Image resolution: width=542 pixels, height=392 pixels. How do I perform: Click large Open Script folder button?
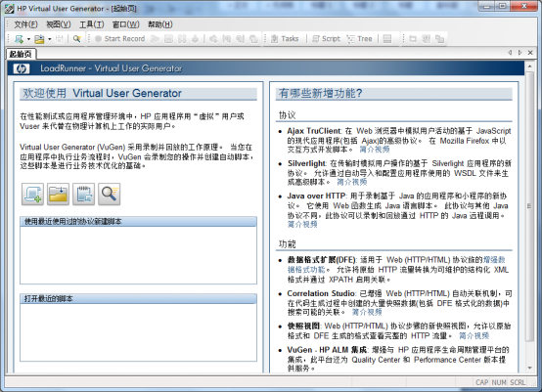[58, 195]
